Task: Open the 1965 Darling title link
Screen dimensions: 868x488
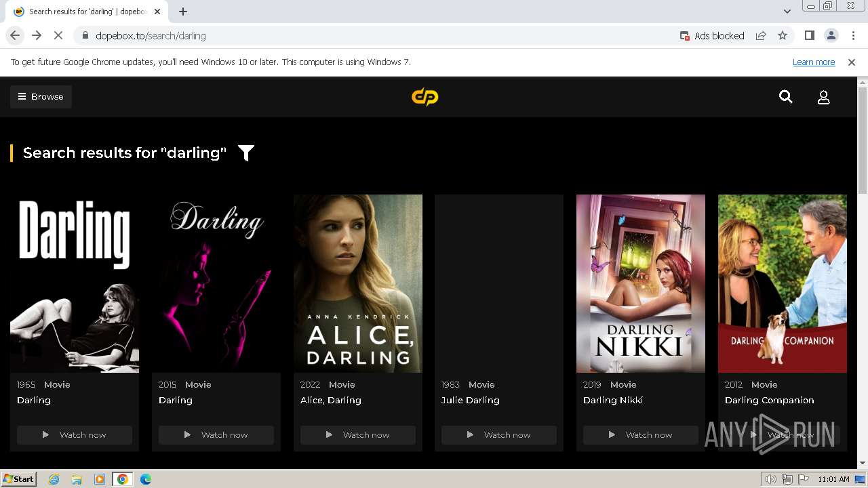Action: (x=34, y=401)
